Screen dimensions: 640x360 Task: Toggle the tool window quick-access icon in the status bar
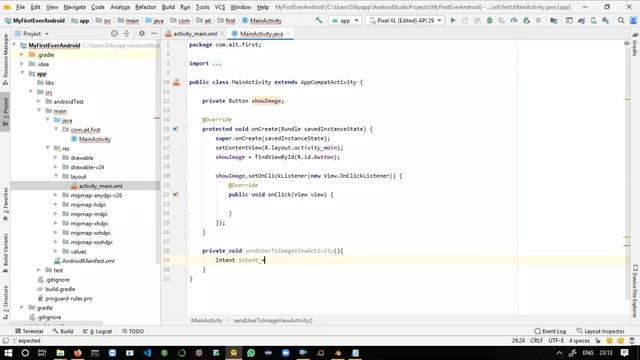(5, 341)
